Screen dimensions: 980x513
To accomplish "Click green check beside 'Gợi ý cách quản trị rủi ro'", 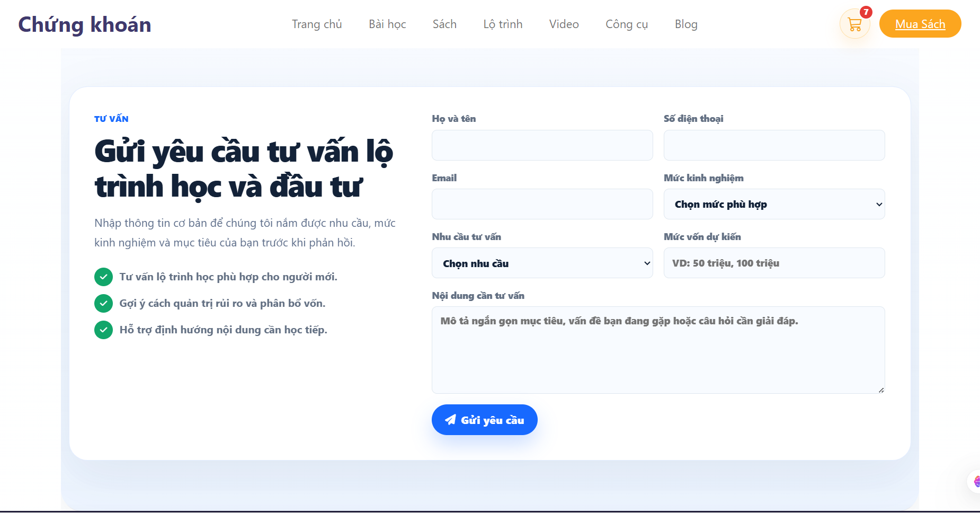I will [x=103, y=303].
